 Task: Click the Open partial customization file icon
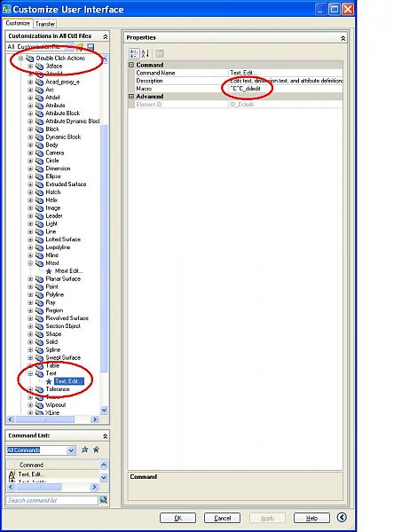tap(80, 47)
